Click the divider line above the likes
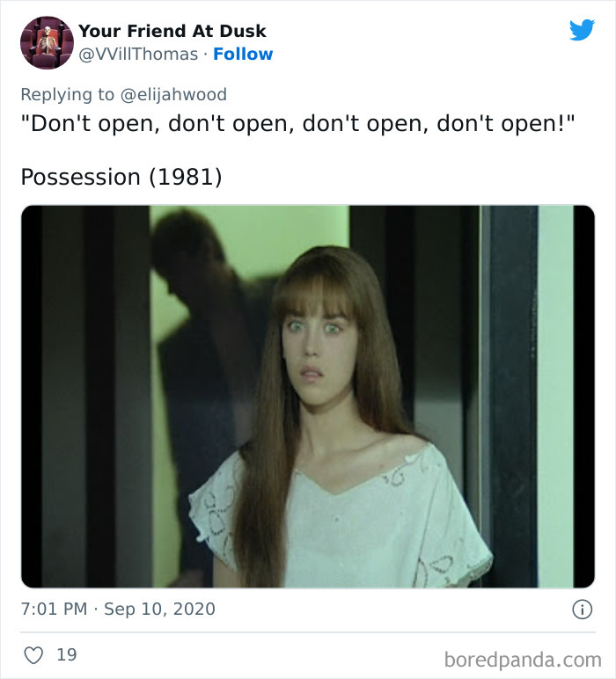The width and height of the screenshot is (616, 679). pyautogui.click(x=308, y=632)
